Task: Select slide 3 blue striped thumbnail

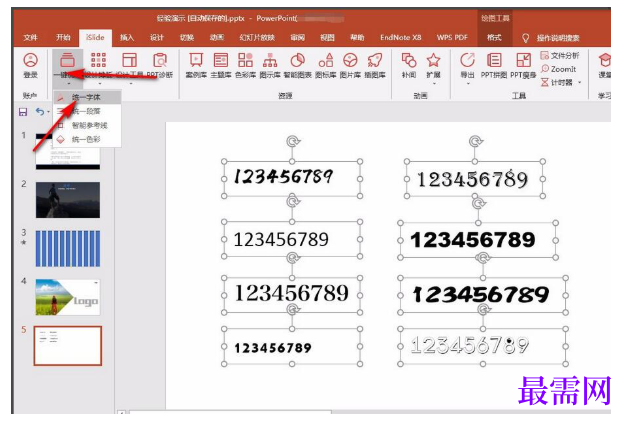Action: click(68, 248)
